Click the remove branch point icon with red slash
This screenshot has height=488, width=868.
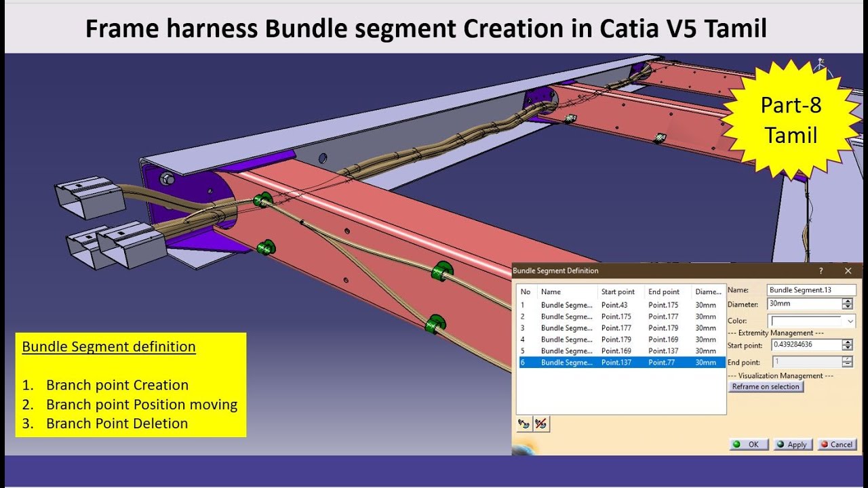click(541, 424)
